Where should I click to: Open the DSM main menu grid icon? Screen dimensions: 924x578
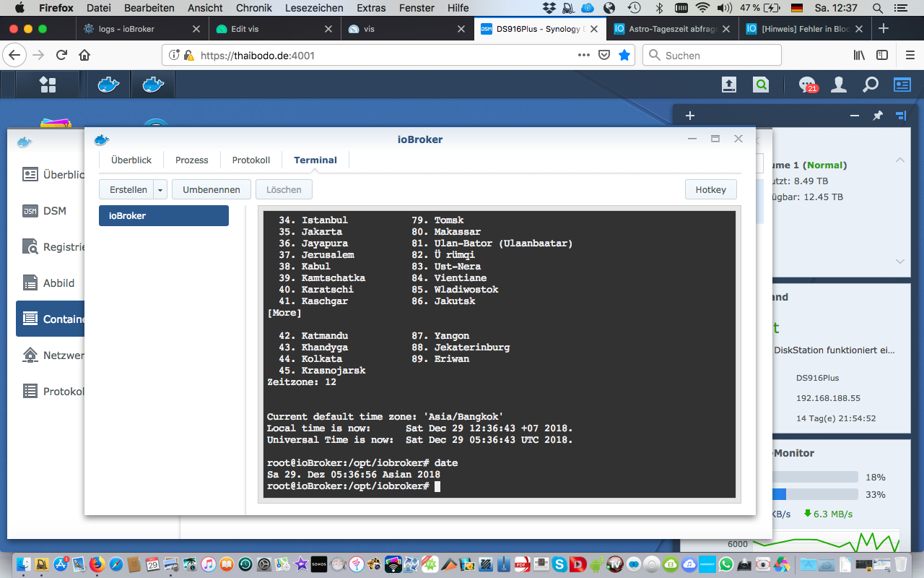[x=48, y=85]
